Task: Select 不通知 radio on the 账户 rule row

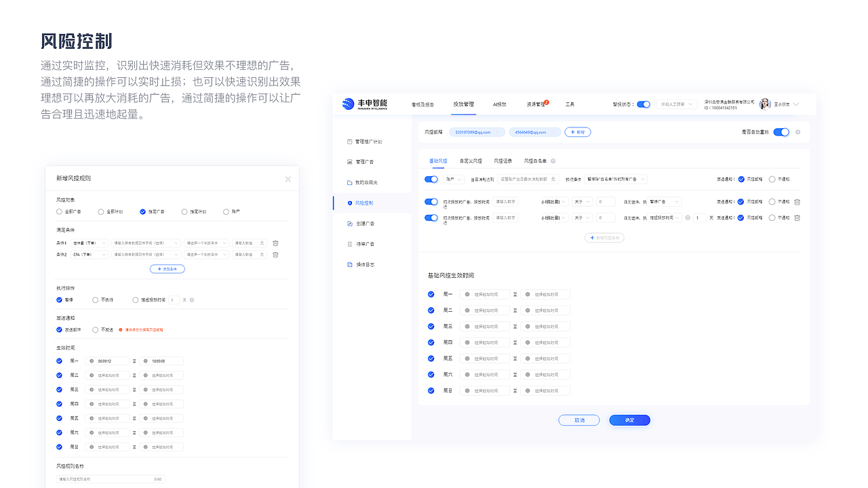Action: pos(772,180)
